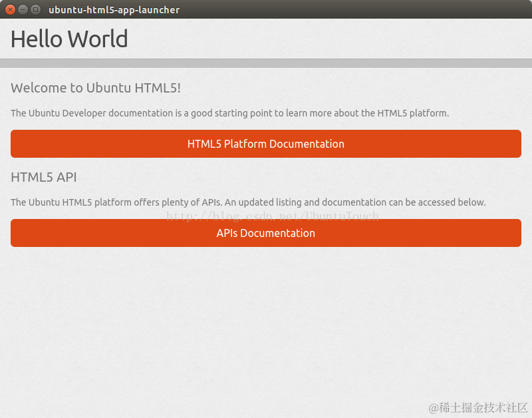This screenshot has width=532, height=418.
Task: Maximize the app launcher window
Action: 35,9
